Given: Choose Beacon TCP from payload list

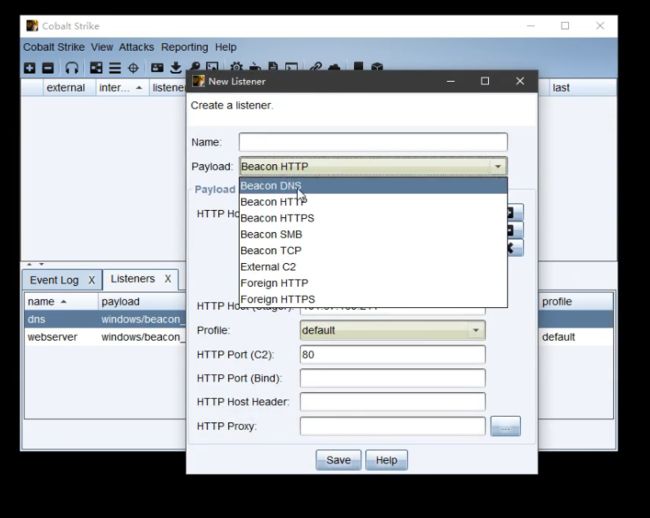Looking at the screenshot, I should pos(373,250).
